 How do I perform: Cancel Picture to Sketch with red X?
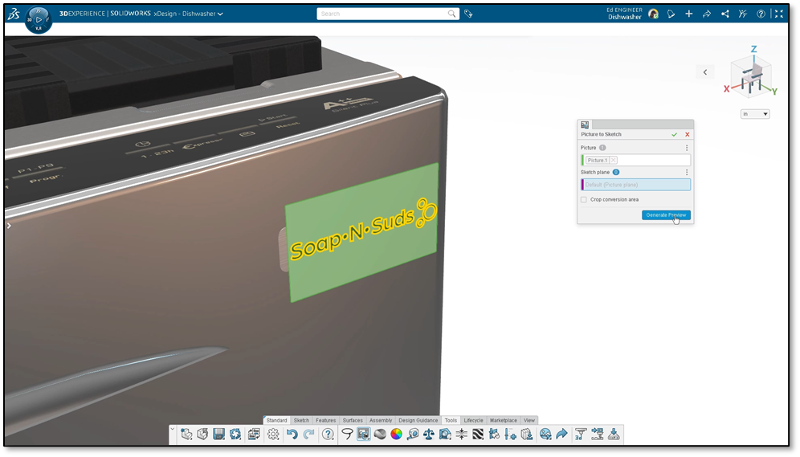tap(687, 134)
